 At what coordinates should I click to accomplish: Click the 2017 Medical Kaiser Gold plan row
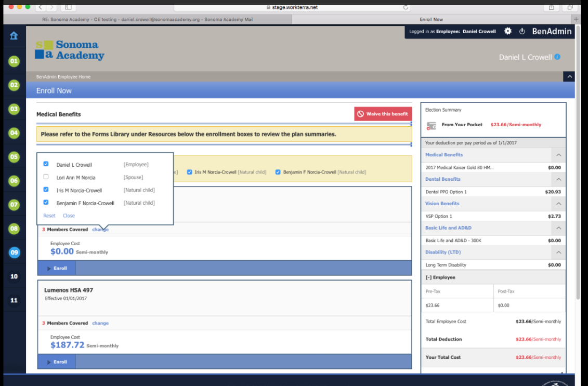(x=493, y=167)
